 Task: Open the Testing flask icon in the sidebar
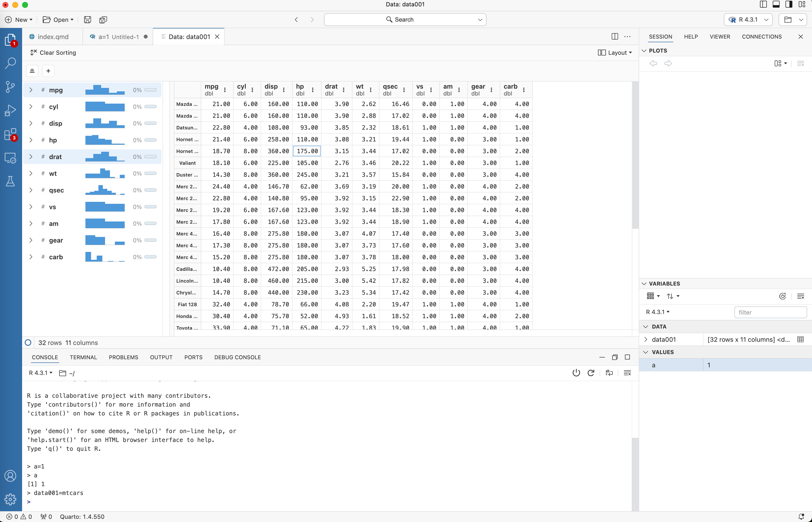[11, 181]
